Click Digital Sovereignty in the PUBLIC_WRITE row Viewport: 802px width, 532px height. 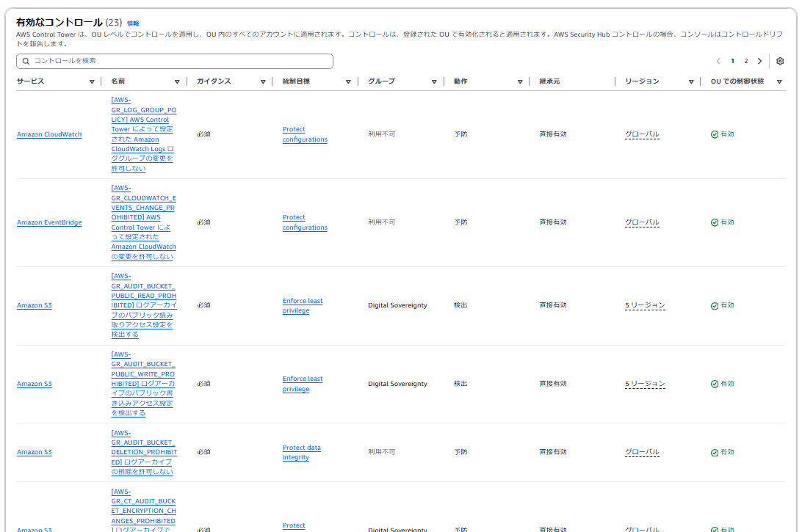[397, 384]
